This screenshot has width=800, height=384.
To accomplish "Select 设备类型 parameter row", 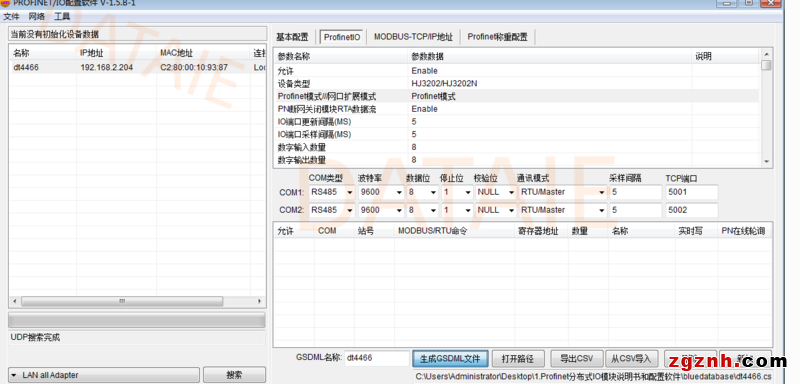I will 516,84.
